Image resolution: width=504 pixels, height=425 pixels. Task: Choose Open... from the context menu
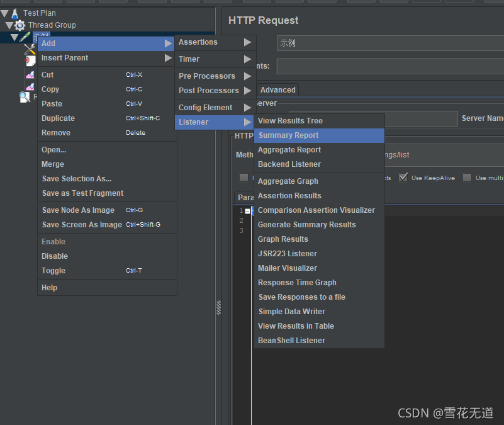pyautogui.click(x=108, y=150)
